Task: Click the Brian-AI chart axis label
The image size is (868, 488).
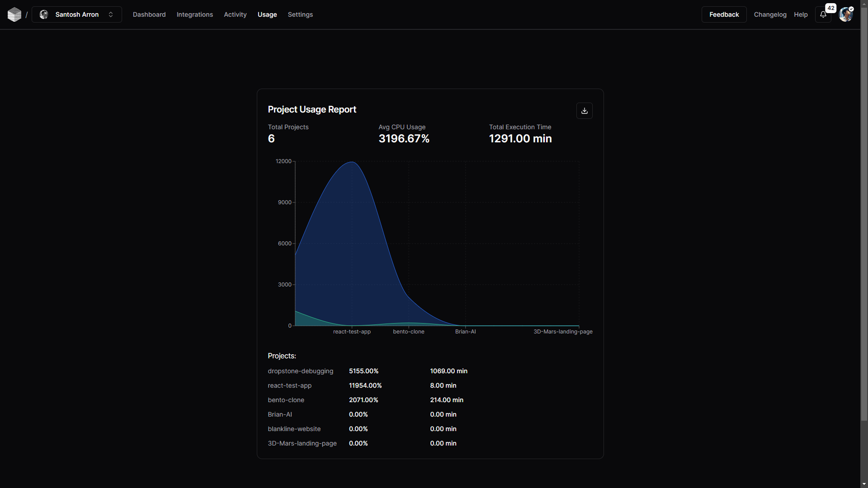Action: (465, 332)
